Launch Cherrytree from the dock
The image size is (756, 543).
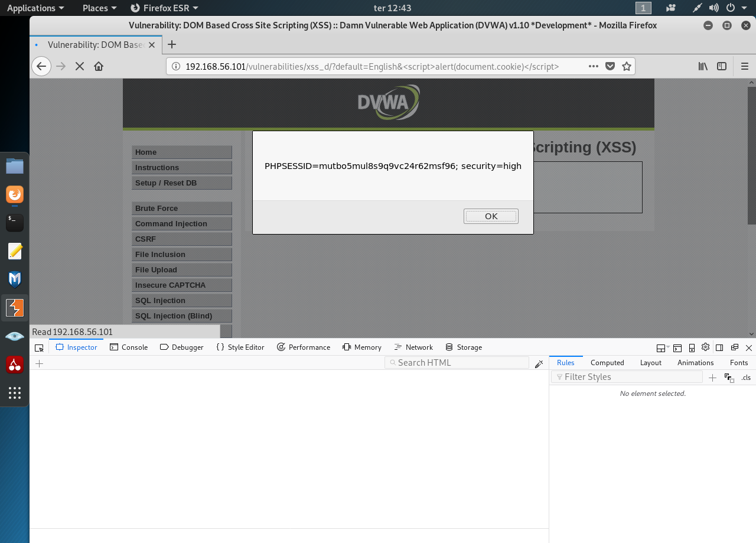15,365
